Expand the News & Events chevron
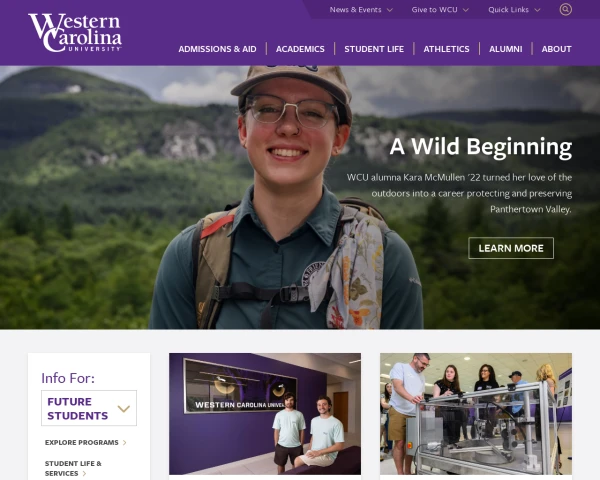The height and width of the screenshot is (480, 600). (390, 10)
